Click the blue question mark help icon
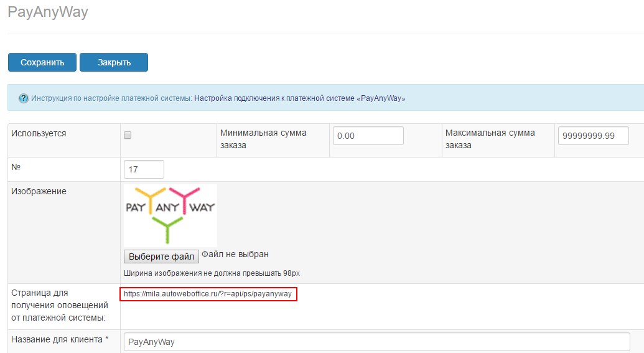Screen dimensions: 644x353 click(x=24, y=98)
